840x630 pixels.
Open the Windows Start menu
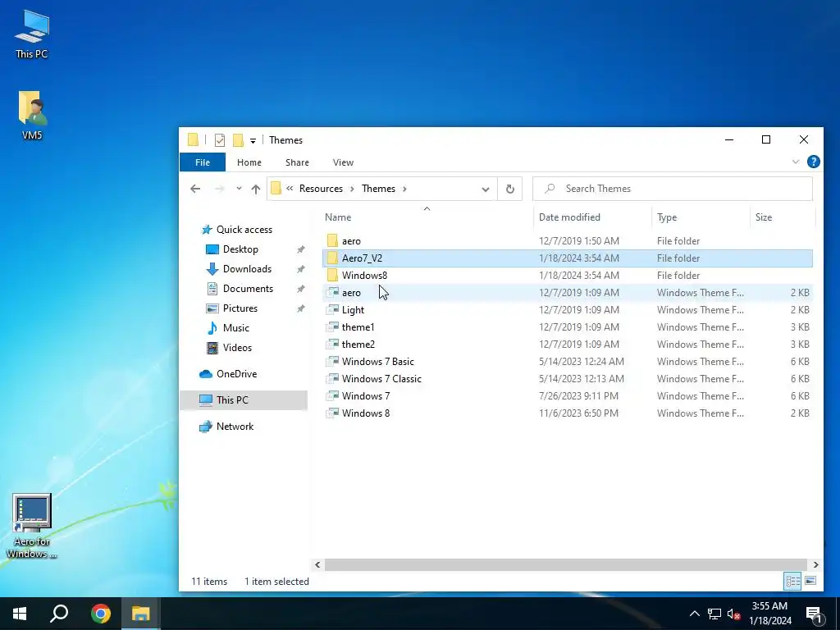(20, 614)
